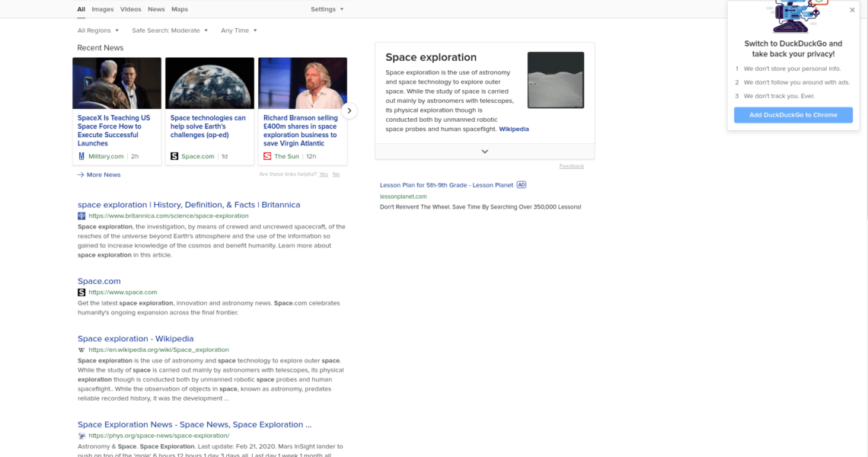Close the DuckDuckGo privacy popup
Image resolution: width=868 pixels, height=457 pixels.
pyautogui.click(x=852, y=11)
